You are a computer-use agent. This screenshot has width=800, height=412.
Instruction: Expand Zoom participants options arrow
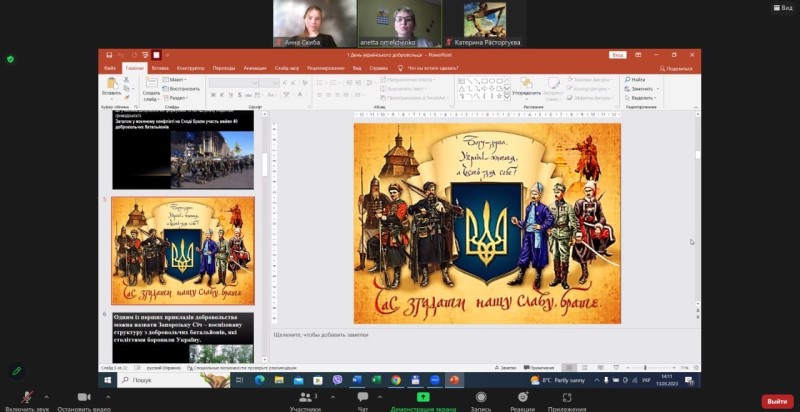[x=333, y=397]
